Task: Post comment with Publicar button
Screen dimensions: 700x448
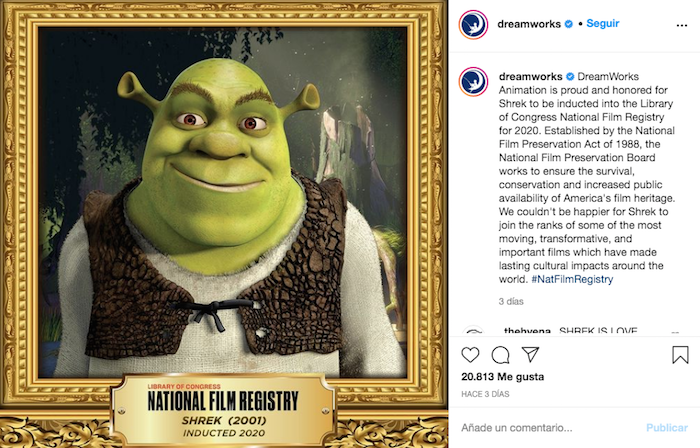Action: pos(667,427)
